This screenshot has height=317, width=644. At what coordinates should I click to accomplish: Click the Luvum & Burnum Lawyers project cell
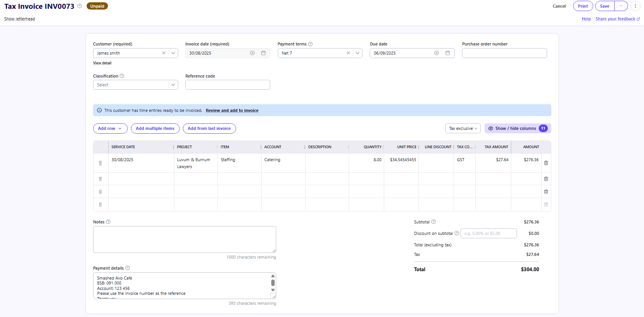tap(196, 163)
